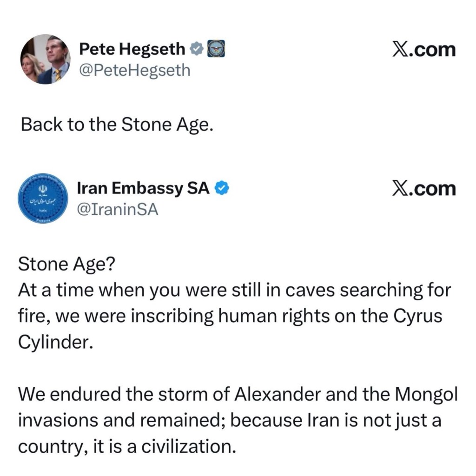The width and height of the screenshot is (476, 476).
Task: Click the Iran Embassy SA display name
Action: coord(142,188)
